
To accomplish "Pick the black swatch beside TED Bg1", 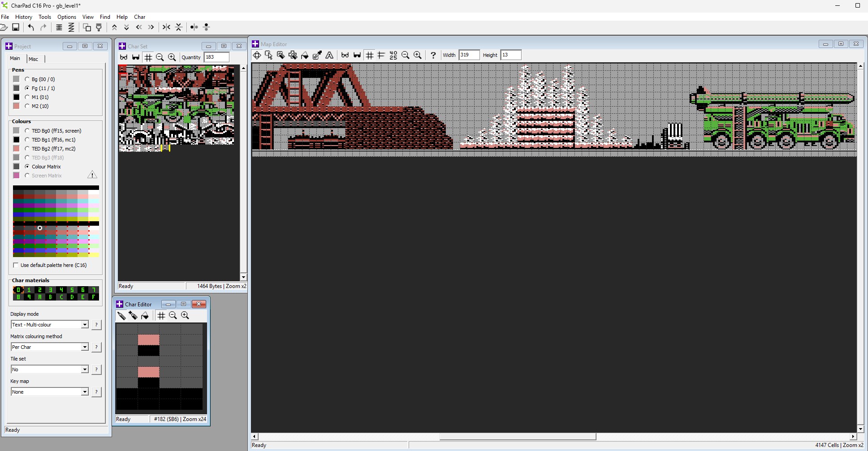I will point(17,140).
